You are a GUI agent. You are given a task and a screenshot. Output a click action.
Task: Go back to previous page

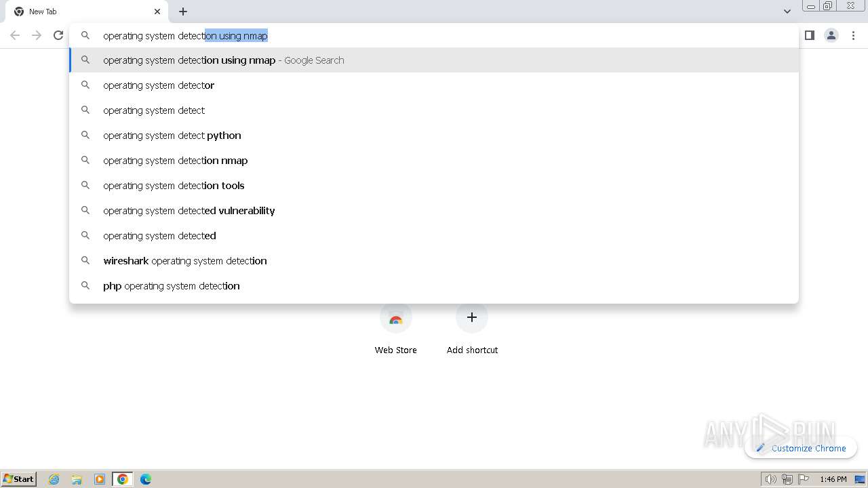(x=15, y=35)
